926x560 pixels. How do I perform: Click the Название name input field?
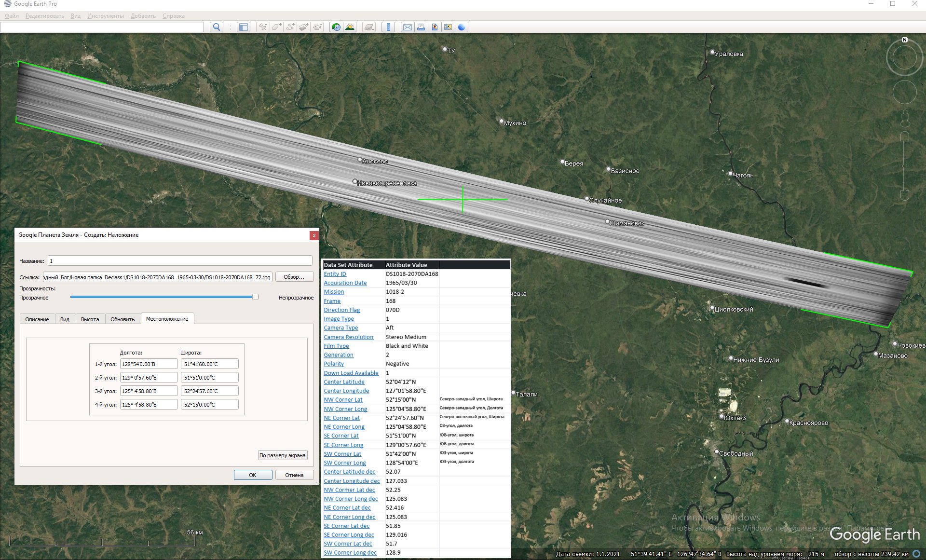point(180,261)
